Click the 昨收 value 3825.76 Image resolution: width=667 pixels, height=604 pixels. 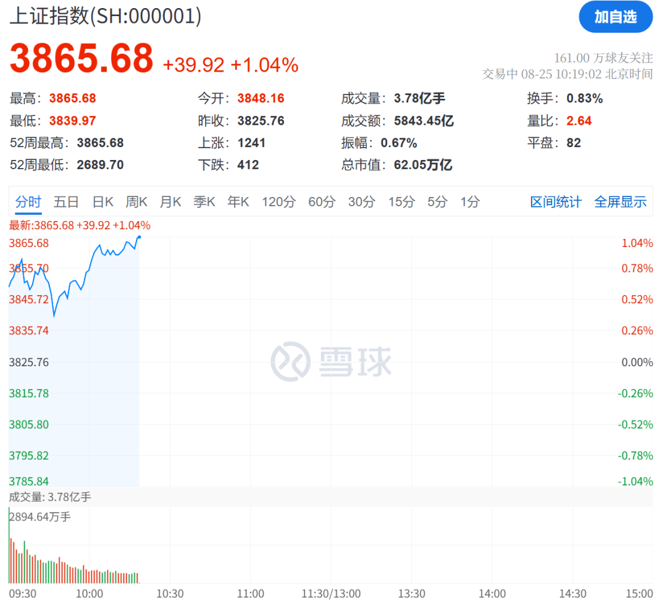pos(261,121)
